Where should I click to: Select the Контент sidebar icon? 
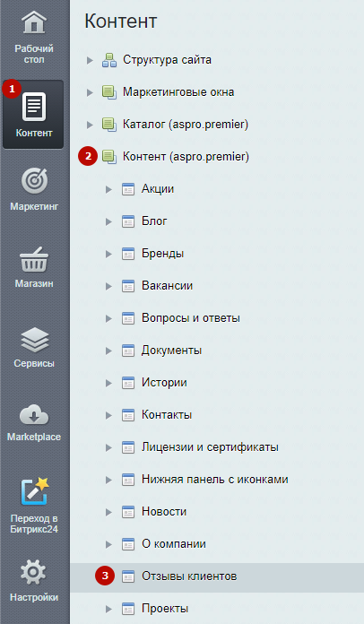click(34, 107)
